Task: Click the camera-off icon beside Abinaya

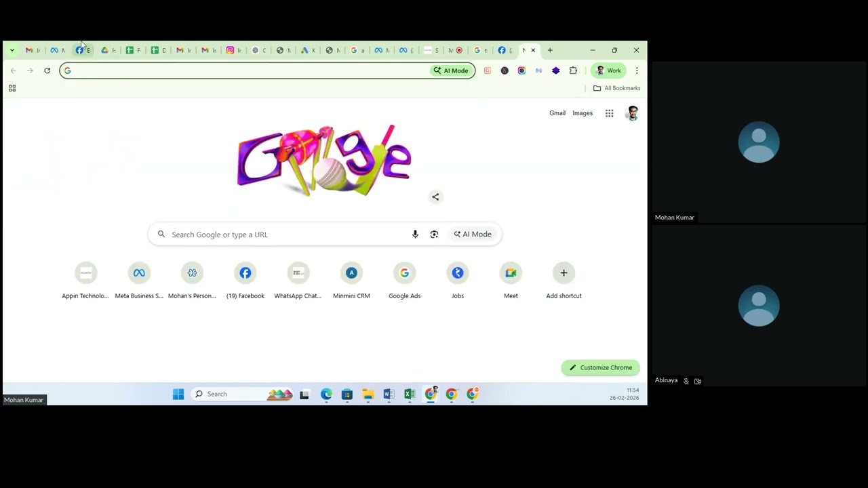Action: point(698,381)
